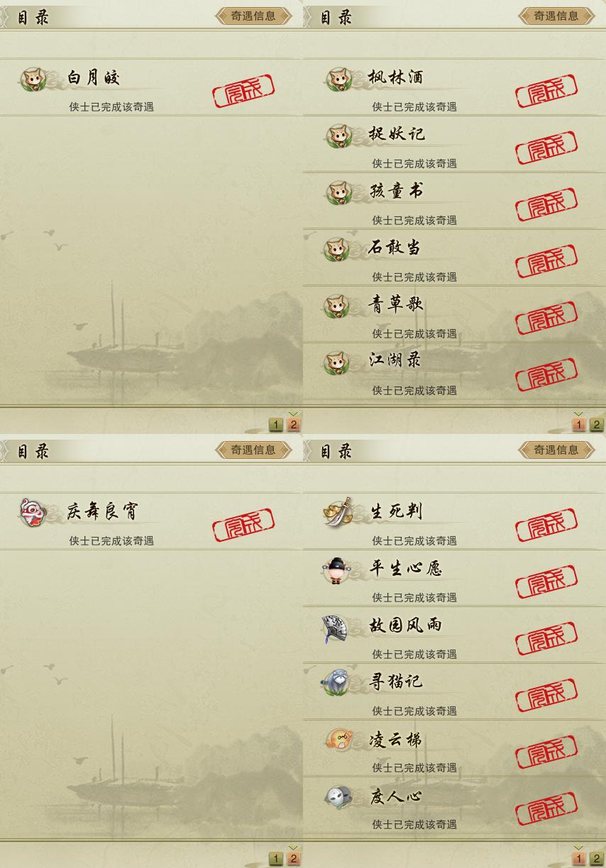Open the 捉妖记 adventure entry
This screenshot has height=868, width=606.
point(454,145)
